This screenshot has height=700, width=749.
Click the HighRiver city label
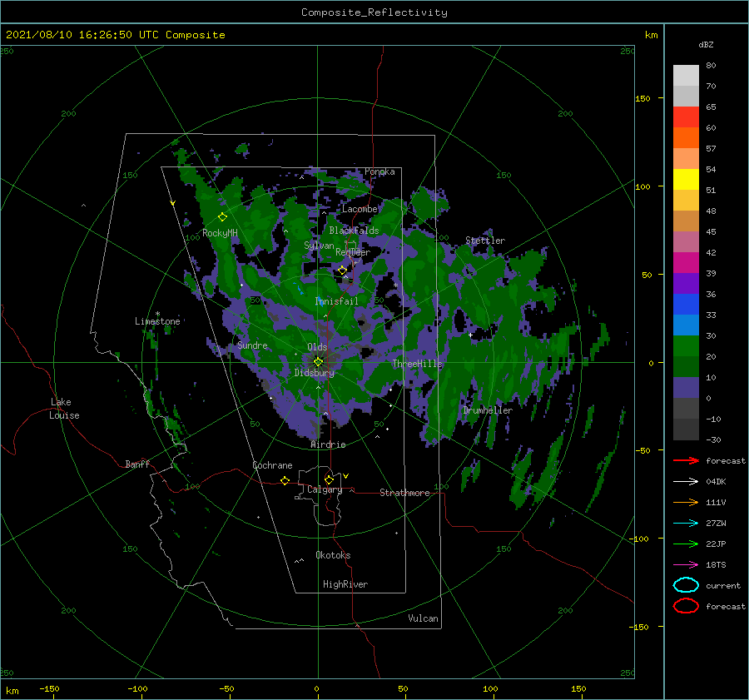point(345,584)
